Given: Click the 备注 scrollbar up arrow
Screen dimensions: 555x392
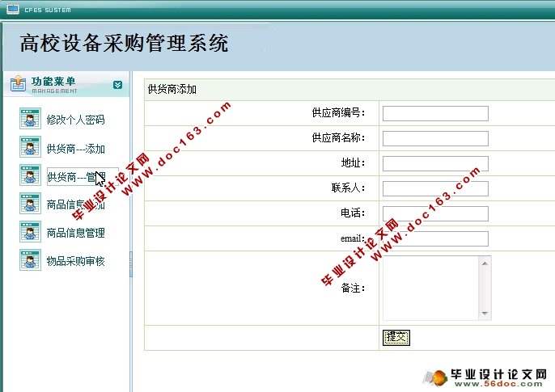Looking at the screenshot, I should pos(485,263).
